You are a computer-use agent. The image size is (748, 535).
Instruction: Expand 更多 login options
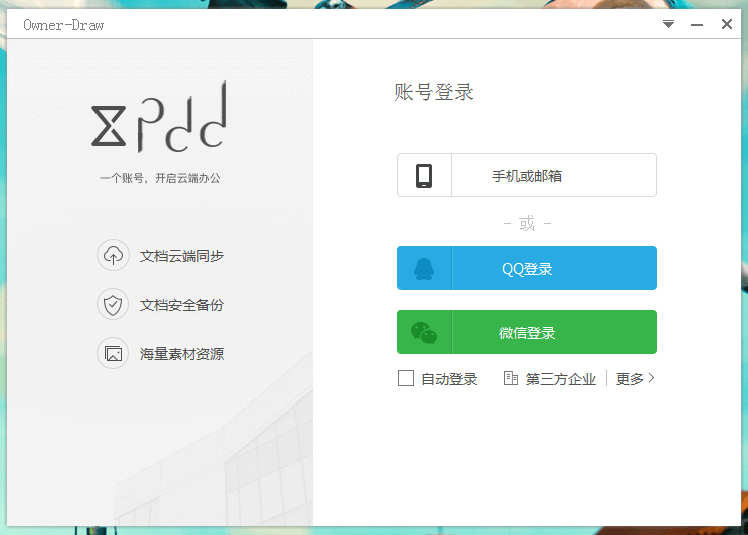tap(635, 379)
